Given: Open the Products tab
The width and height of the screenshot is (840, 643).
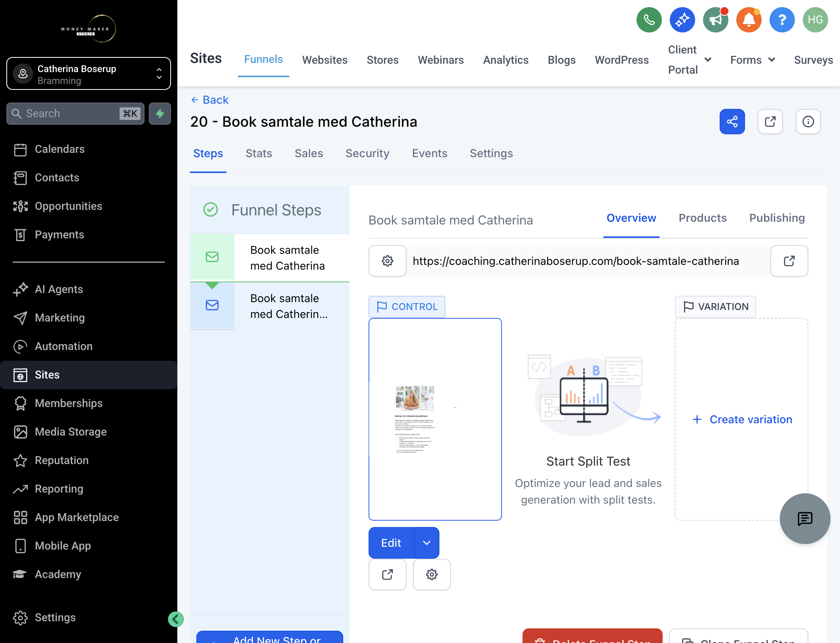Looking at the screenshot, I should point(703,218).
